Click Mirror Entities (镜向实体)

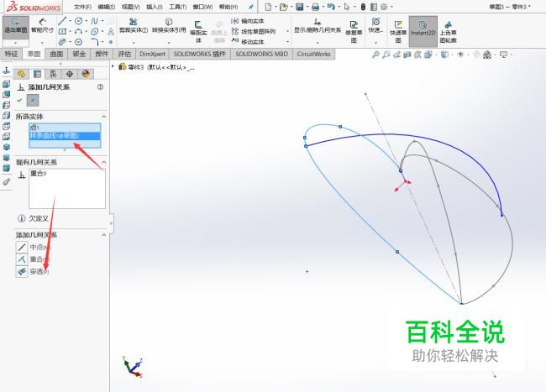pyautogui.click(x=248, y=21)
